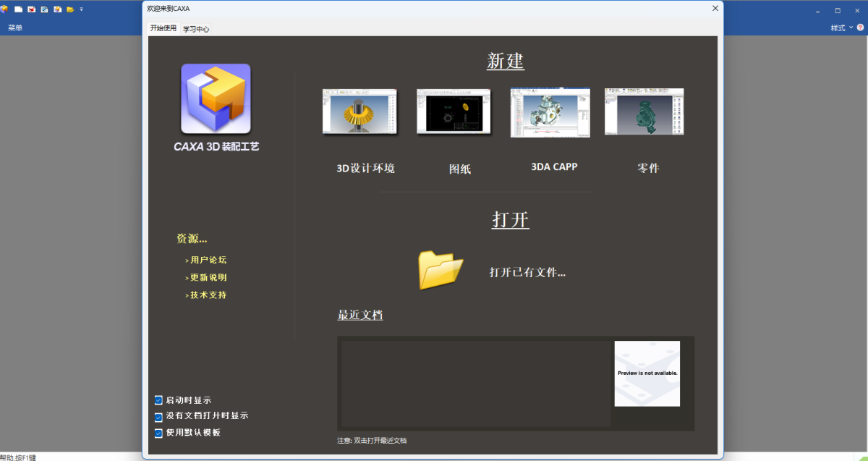The height and width of the screenshot is (461, 868).
Task: Click the 图纸 drawing thumbnail image
Action: 454,111
